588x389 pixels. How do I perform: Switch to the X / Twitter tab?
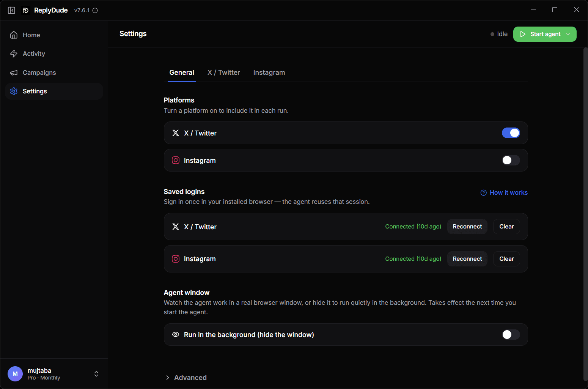223,72
